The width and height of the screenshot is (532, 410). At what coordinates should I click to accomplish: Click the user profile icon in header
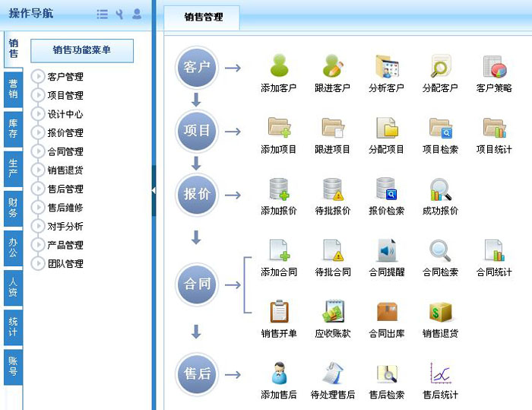[137, 14]
